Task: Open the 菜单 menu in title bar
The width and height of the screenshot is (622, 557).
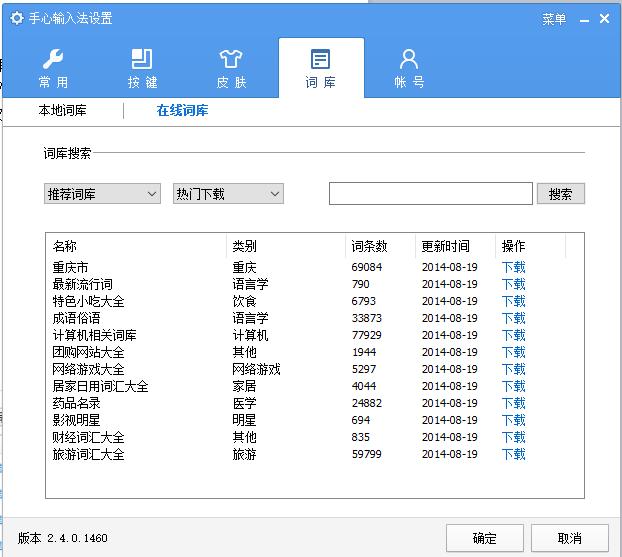Action: click(x=554, y=19)
